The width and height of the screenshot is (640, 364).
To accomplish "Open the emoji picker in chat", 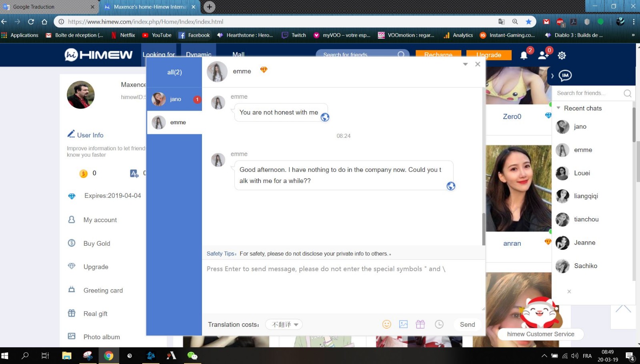I will (x=386, y=324).
